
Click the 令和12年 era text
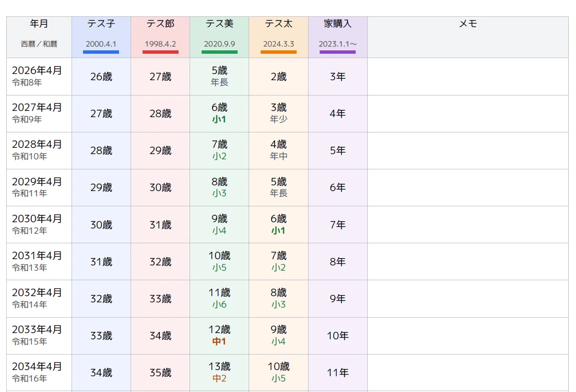click(29, 231)
